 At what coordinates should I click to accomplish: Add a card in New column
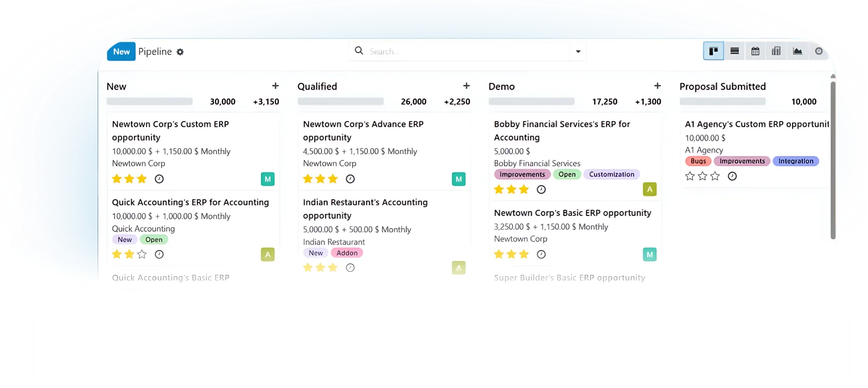[275, 86]
